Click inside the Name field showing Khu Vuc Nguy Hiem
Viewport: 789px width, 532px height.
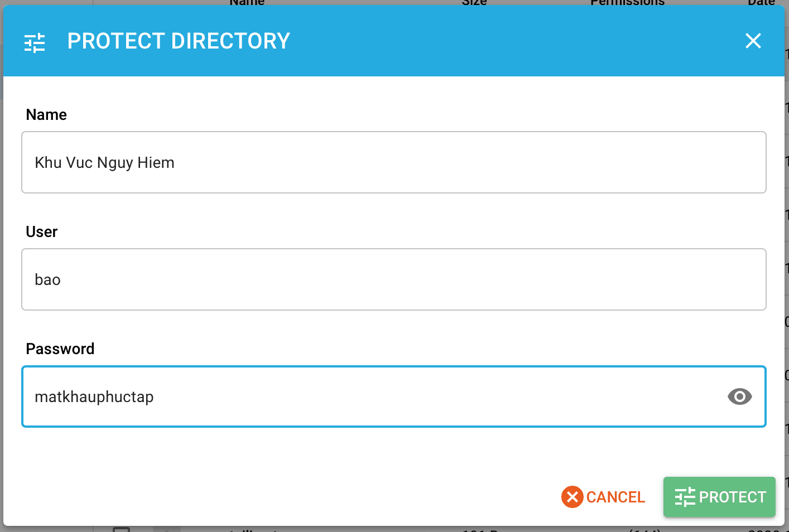tap(393, 162)
